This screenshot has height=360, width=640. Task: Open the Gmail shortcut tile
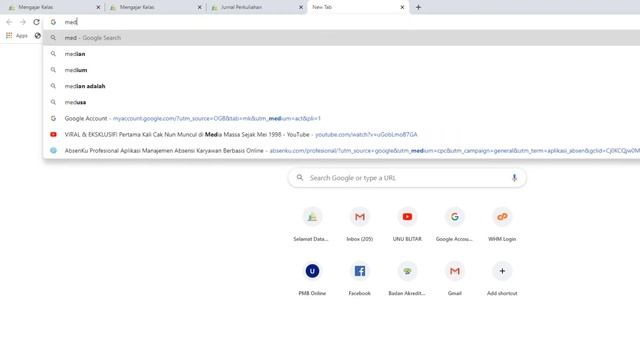454,278
